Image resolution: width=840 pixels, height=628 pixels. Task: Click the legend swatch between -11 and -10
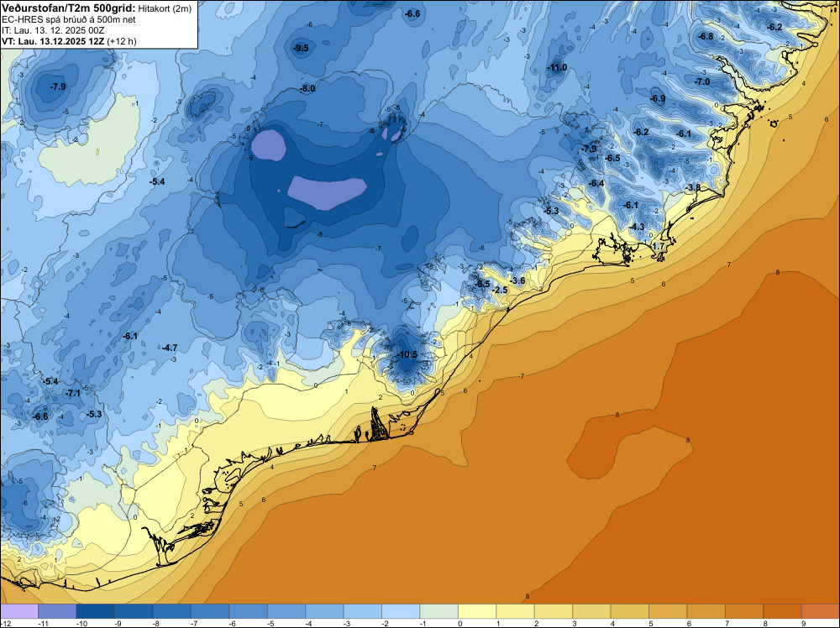(x=57, y=611)
